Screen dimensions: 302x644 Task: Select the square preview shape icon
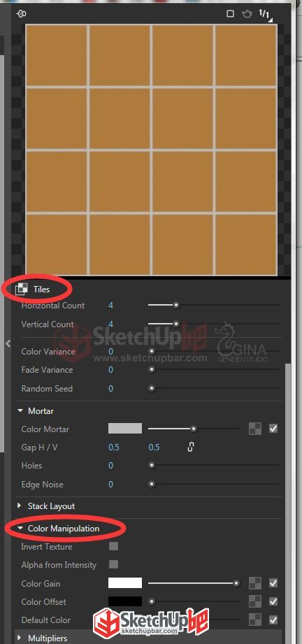230,14
